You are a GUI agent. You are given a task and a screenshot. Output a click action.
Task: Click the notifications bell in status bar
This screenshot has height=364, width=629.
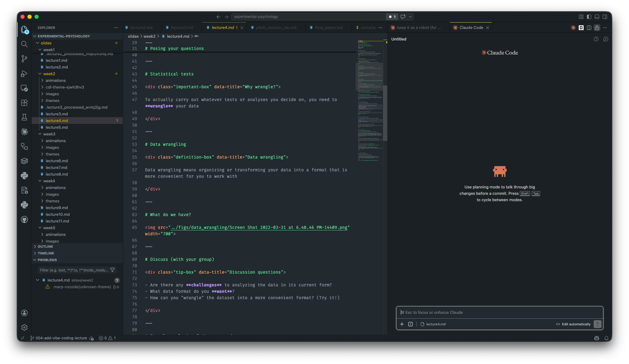[606, 338]
